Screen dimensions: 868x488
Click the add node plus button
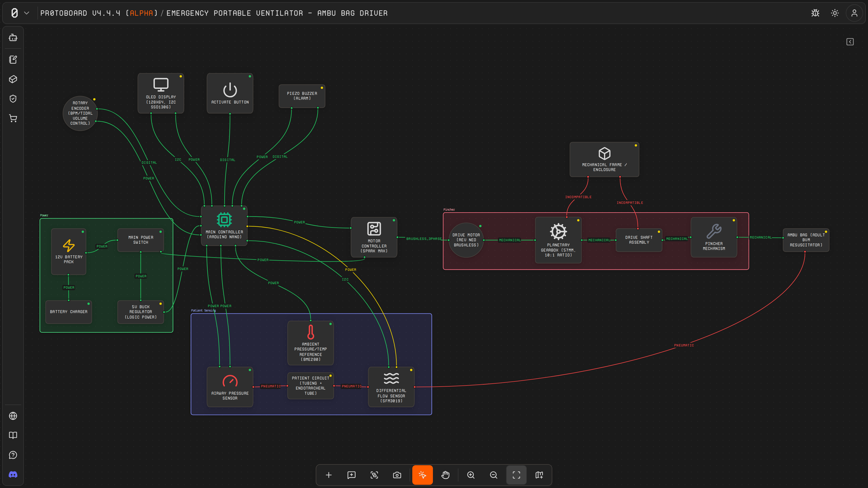pyautogui.click(x=328, y=475)
